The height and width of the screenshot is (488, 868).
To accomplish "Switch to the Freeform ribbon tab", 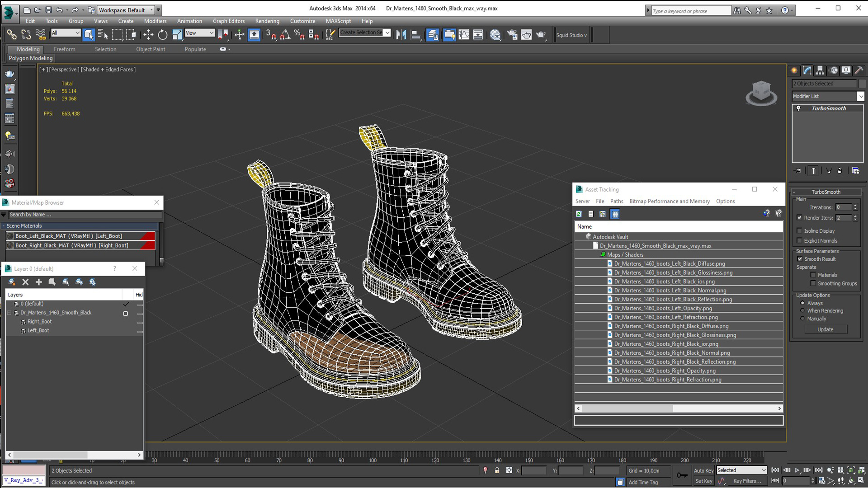I will [x=65, y=49].
